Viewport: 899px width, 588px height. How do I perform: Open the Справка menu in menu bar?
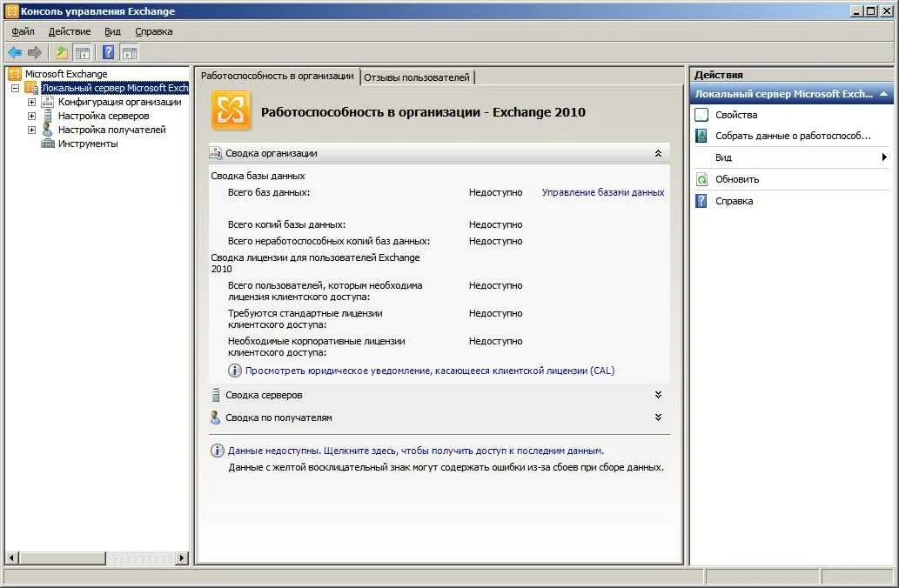pos(154,31)
